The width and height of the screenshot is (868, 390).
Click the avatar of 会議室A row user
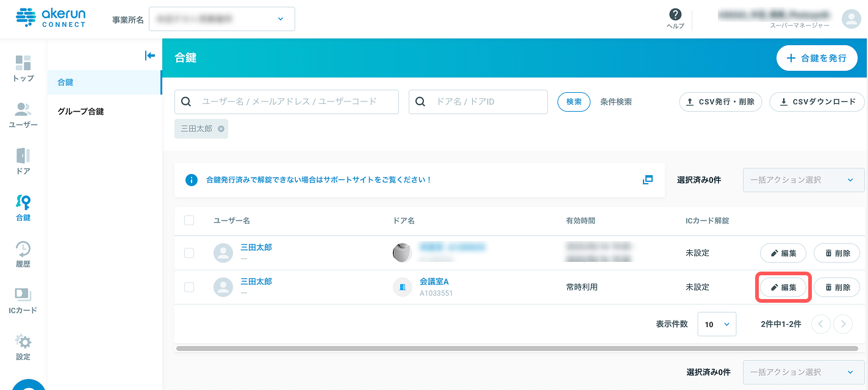[x=224, y=287]
